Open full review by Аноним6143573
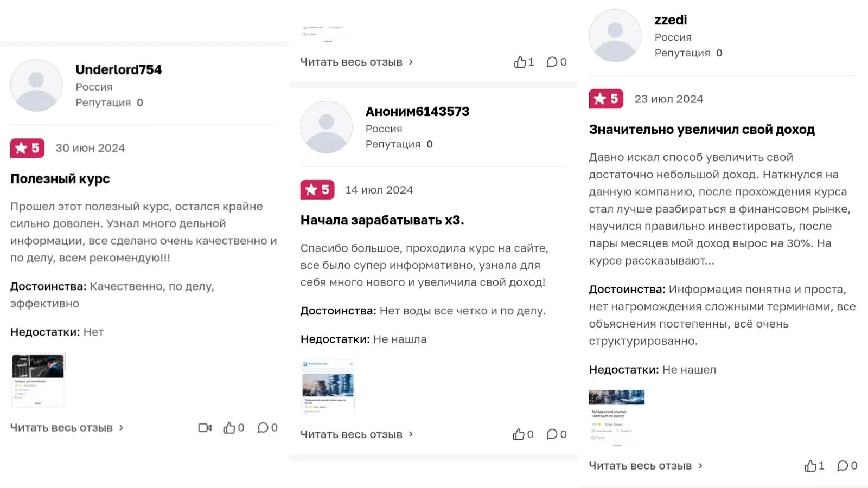 pos(357,434)
